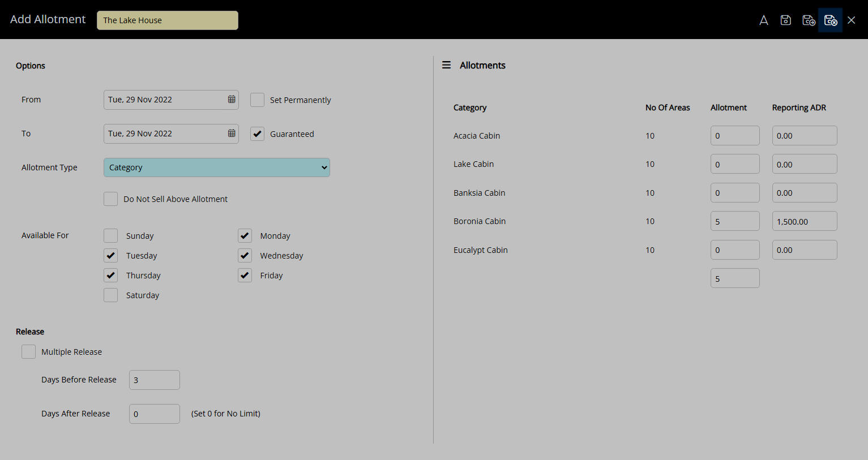
Task: Click the Add Allotment title text
Action: (48, 19)
